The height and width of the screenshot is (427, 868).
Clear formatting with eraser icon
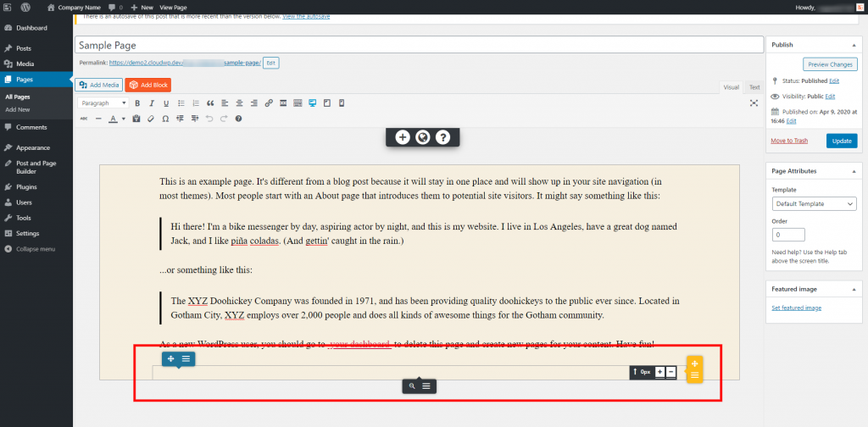(x=151, y=119)
